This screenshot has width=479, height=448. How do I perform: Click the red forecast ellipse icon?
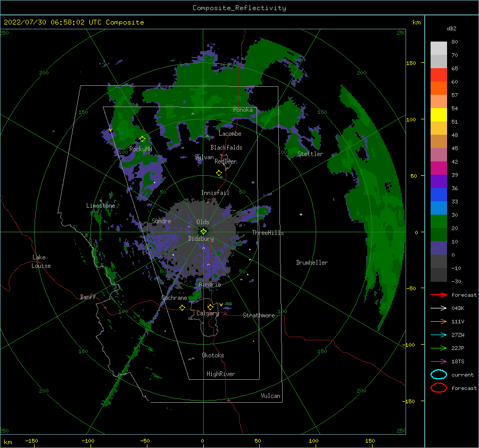click(439, 388)
